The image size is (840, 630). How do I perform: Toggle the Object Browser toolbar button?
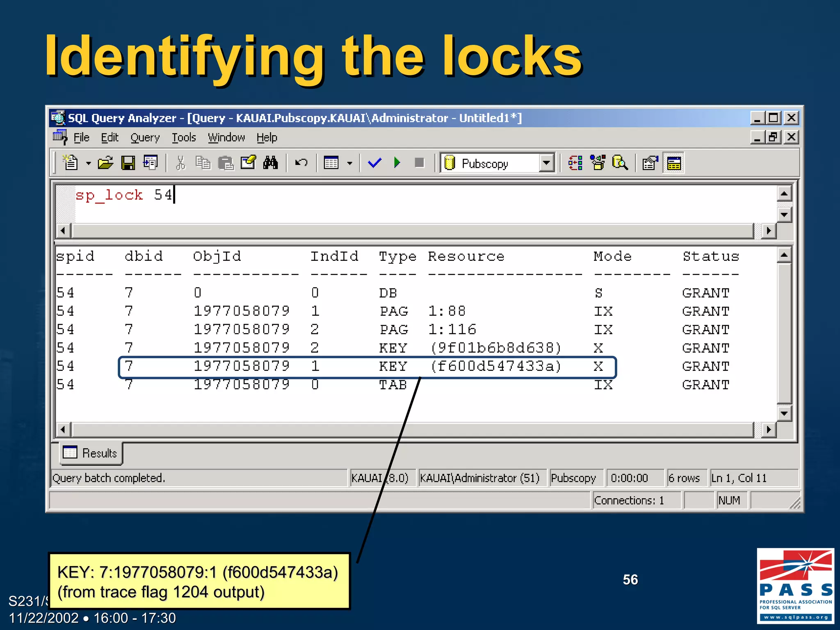tap(598, 163)
